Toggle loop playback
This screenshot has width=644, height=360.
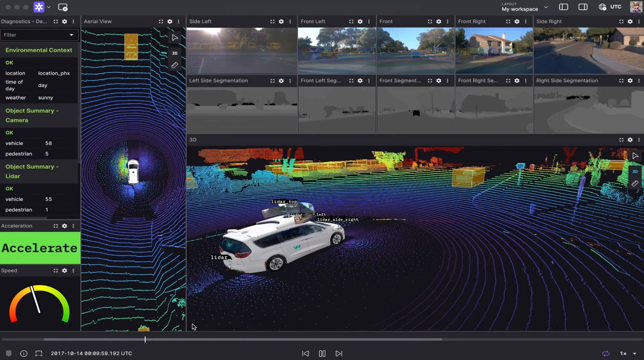(x=606, y=354)
